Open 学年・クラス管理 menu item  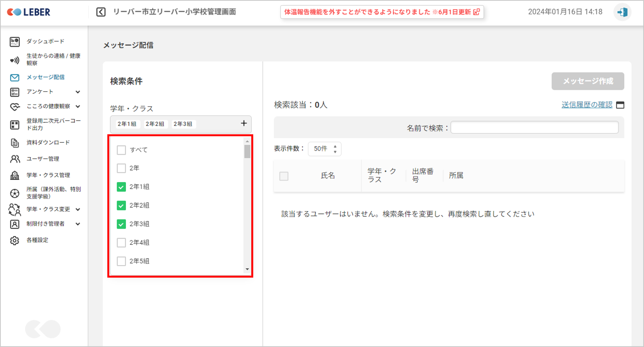[48, 175]
